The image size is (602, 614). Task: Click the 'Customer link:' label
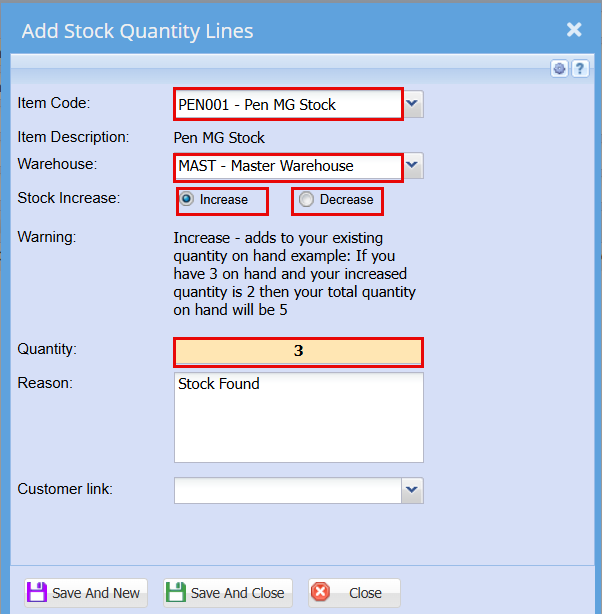tap(65, 489)
